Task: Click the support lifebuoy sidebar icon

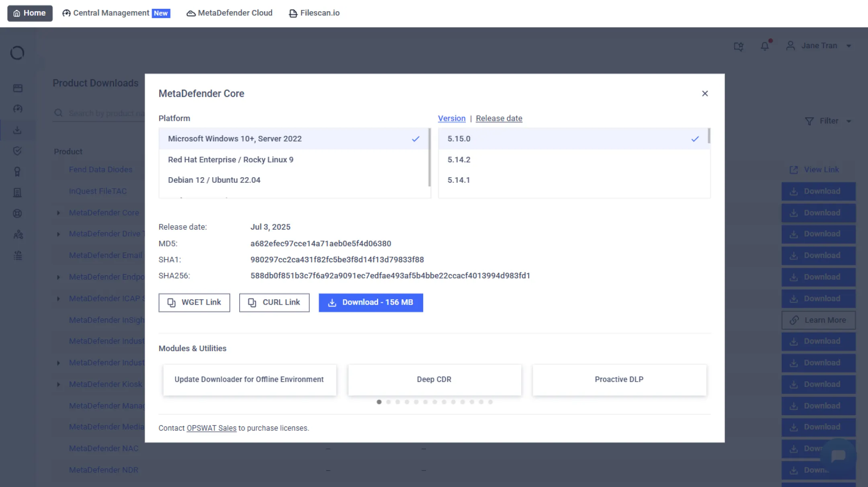Action: pos(17,213)
